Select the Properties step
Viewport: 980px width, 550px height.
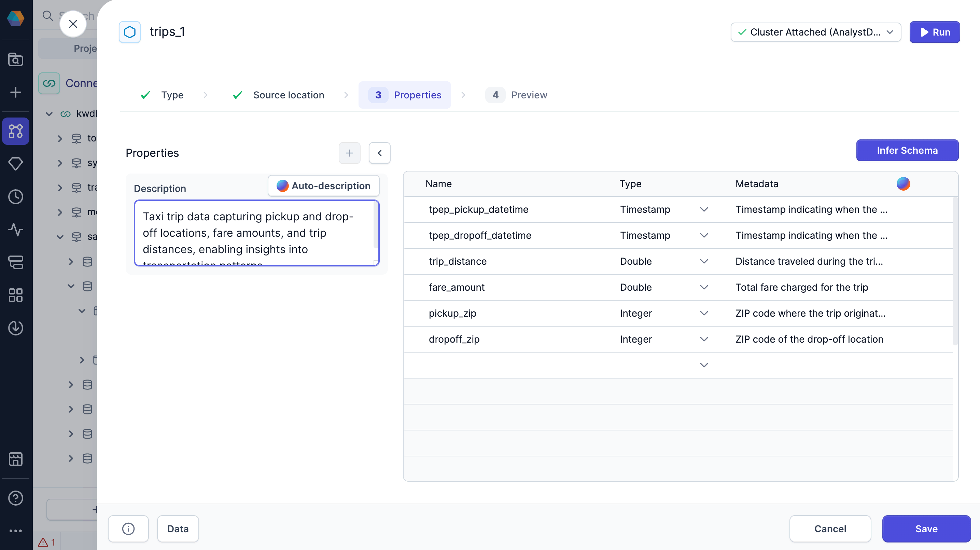[404, 95]
